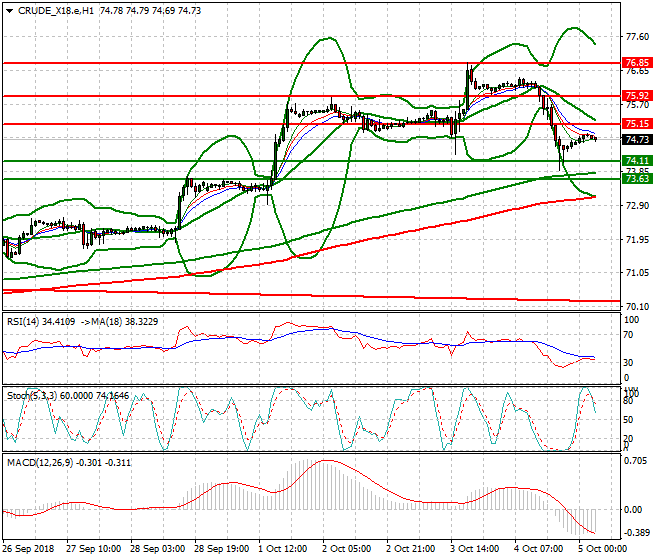The height and width of the screenshot is (560, 660).
Task: Click the 74.11 green support price label
Action: click(637, 160)
